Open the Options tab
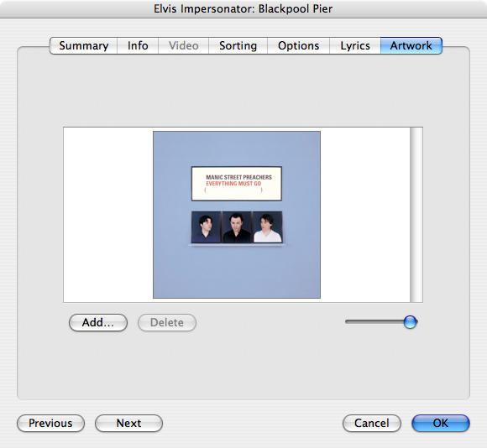487x448 pixels. click(x=298, y=45)
